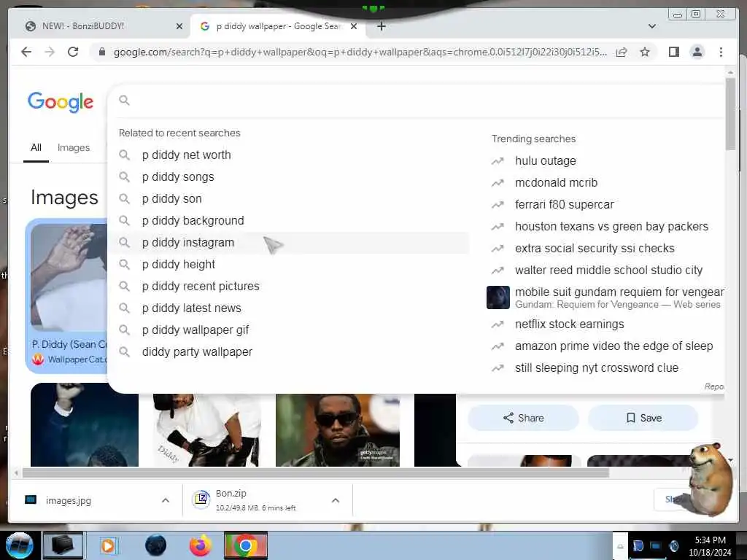Open trending search hulu outage
The height and width of the screenshot is (560, 747).
coord(546,161)
